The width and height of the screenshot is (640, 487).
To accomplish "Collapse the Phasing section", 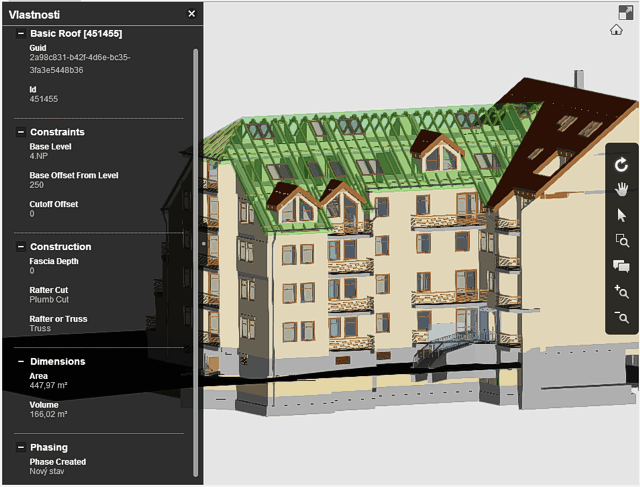I will point(20,448).
